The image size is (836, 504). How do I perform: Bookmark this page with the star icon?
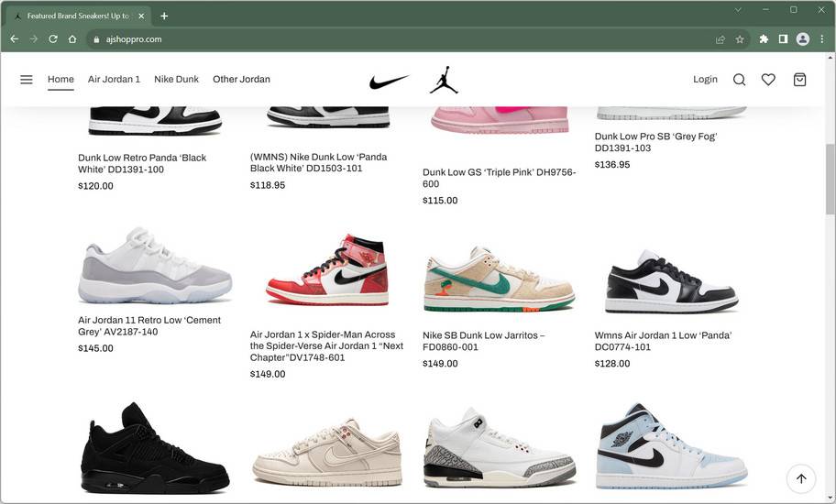740,39
